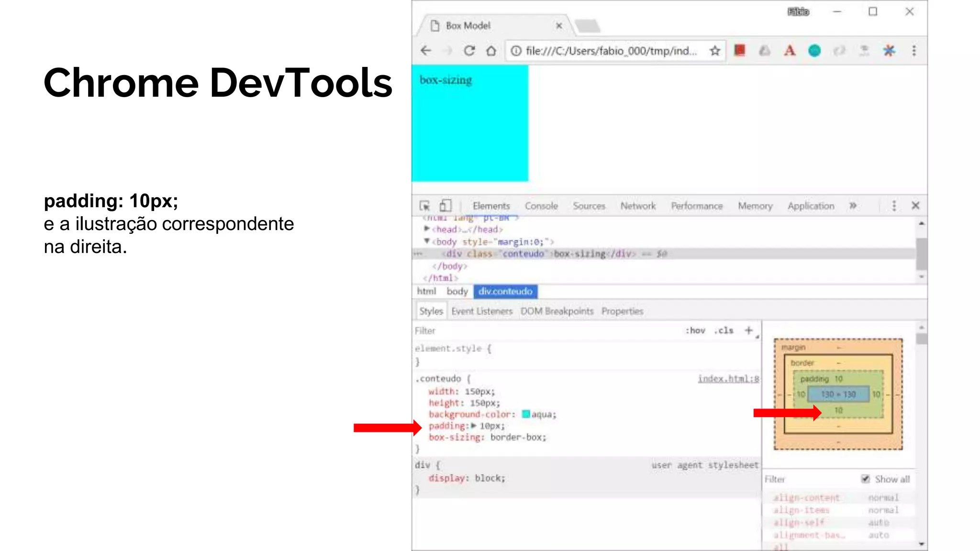Close the Box Model tab
Viewport: 980px width, 551px height.
tap(559, 26)
